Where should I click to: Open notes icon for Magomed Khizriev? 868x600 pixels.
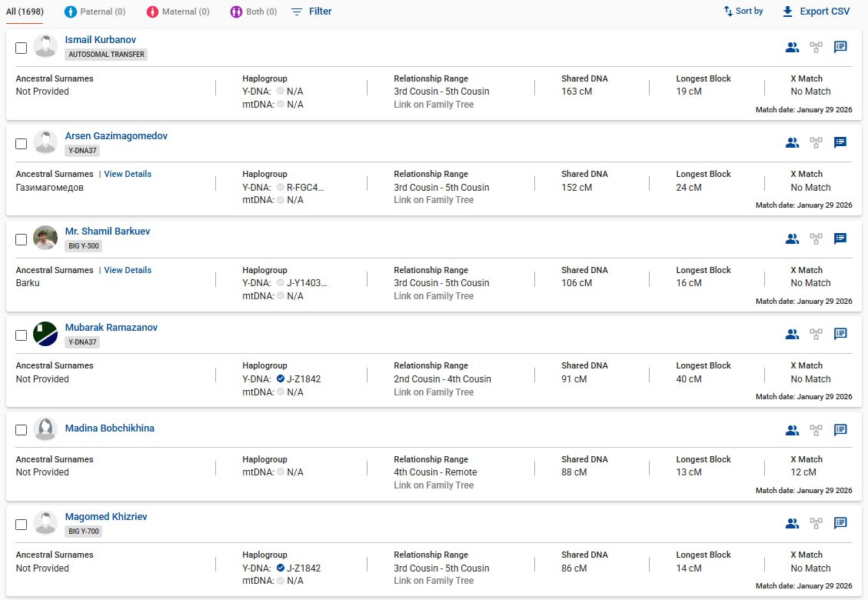(x=840, y=522)
